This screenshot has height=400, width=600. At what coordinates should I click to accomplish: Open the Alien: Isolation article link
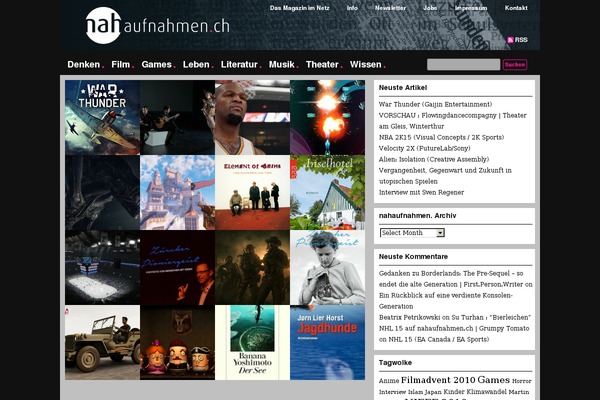[x=434, y=159]
